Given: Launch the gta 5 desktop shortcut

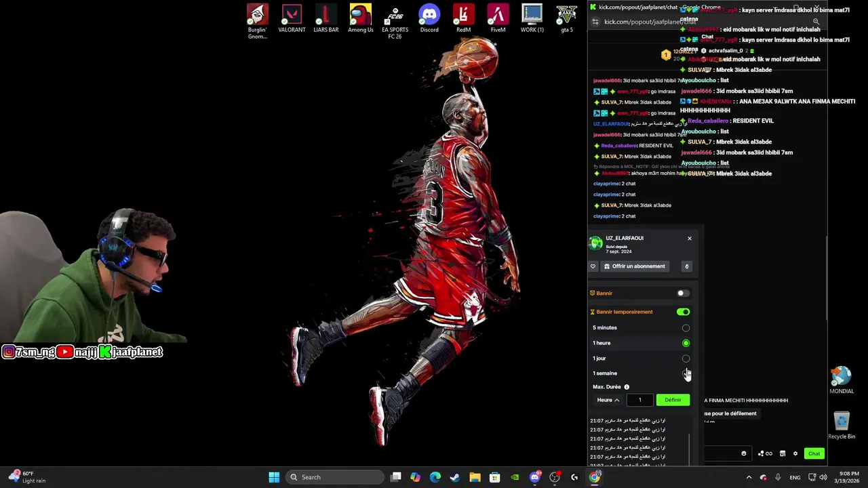Looking at the screenshot, I should pos(567,19).
